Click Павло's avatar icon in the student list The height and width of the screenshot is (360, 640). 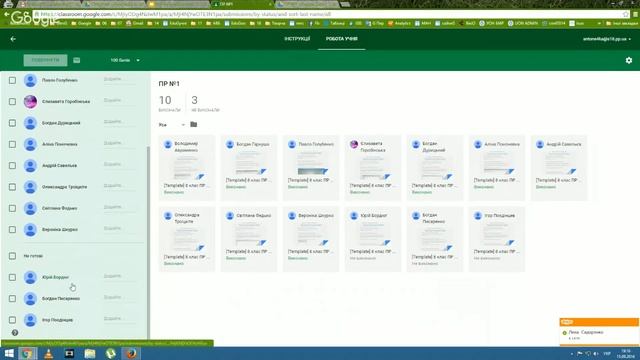[30, 80]
